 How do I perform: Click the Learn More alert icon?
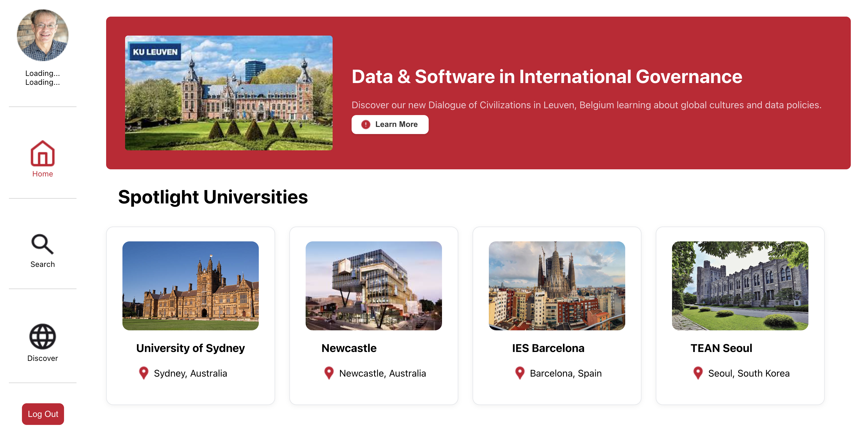[366, 124]
